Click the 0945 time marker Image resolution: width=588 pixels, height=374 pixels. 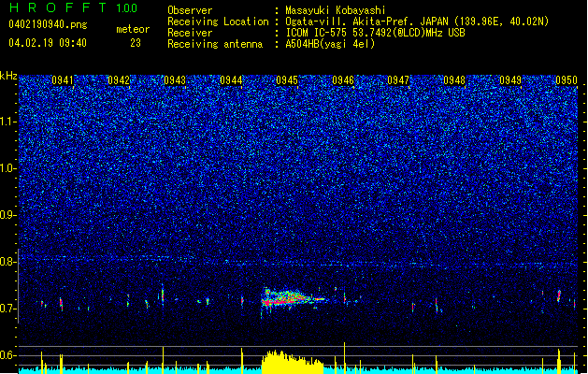[x=287, y=80]
